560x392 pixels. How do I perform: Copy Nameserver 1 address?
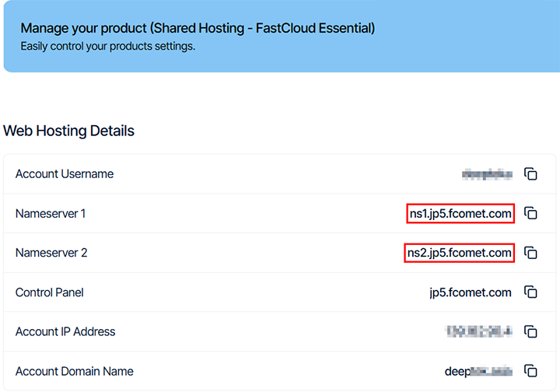point(530,213)
